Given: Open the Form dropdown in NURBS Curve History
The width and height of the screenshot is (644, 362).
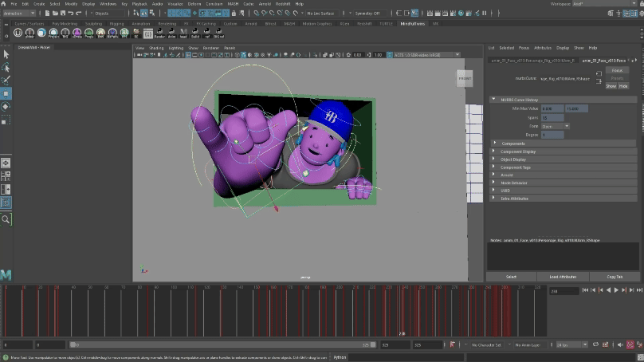Looking at the screenshot, I should point(556,126).
